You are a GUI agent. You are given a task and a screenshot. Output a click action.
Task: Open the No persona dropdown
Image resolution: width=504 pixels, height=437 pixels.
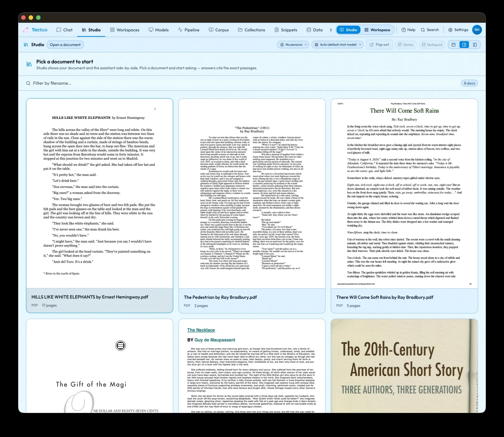point(294,45)
